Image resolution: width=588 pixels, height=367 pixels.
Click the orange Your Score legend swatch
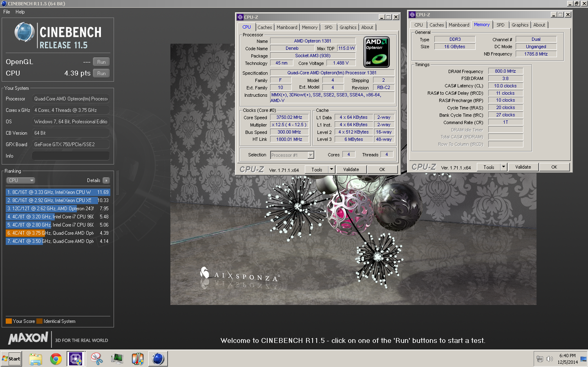pos(9,321)
